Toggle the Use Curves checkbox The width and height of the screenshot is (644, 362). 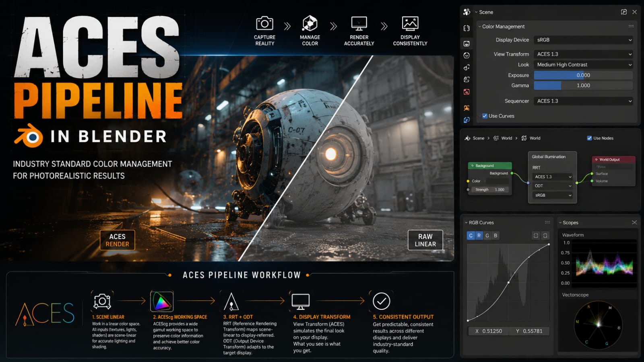[485, 116]
